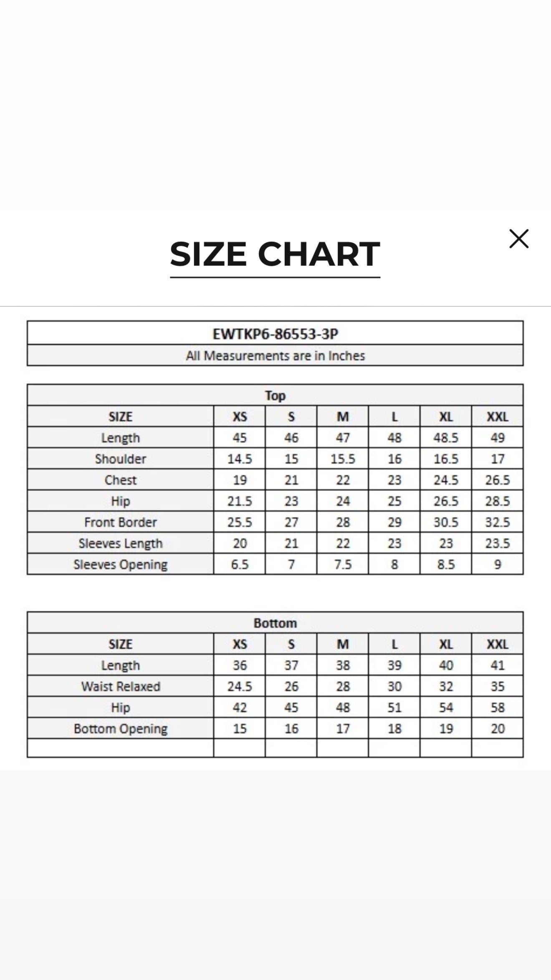Screen dimensions: 551x980
Task: Select the M column in Bottom table
Action: click(343, 644)
